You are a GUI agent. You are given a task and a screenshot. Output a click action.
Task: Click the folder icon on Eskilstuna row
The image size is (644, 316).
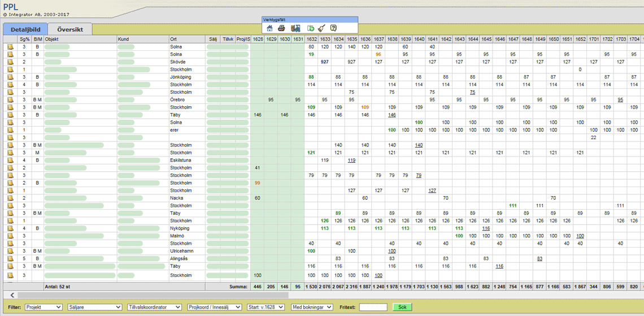[x=10, y=160]
